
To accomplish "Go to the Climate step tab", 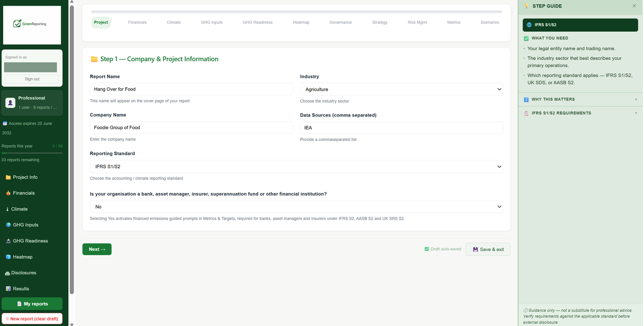I will click(174, 22).
